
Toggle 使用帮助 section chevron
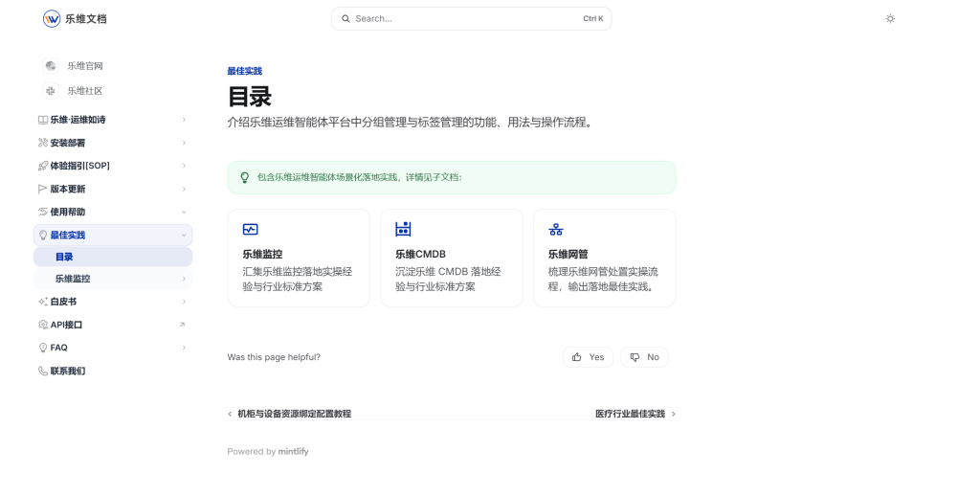[x=184, y=212]
